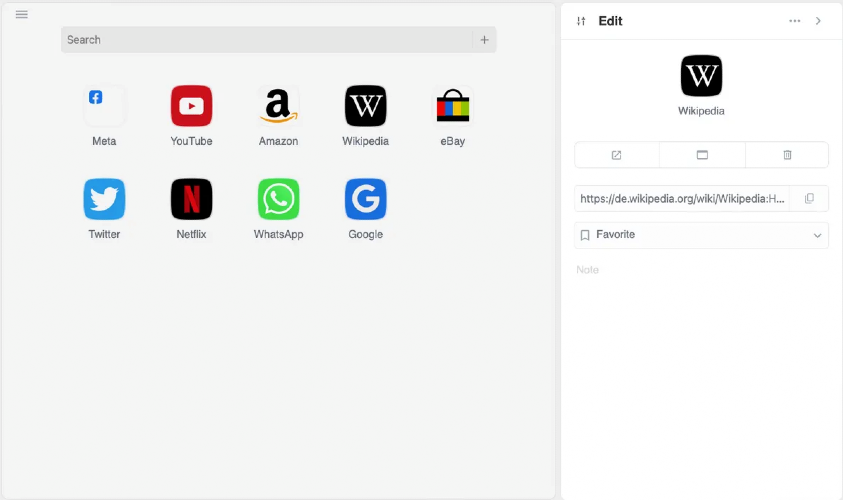The image size is (843, 500).
Task: Click the Edit panel title
Action: click(610, 21)
